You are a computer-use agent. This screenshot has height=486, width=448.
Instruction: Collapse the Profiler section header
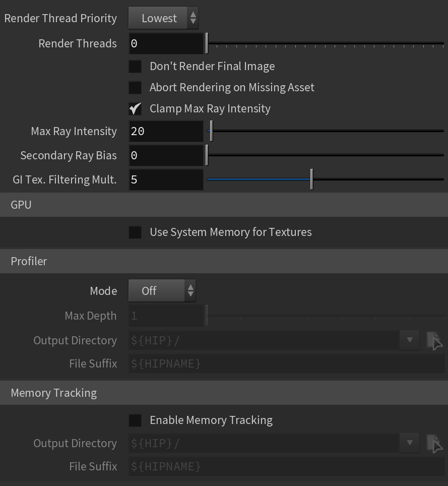(x=224, y=261)
